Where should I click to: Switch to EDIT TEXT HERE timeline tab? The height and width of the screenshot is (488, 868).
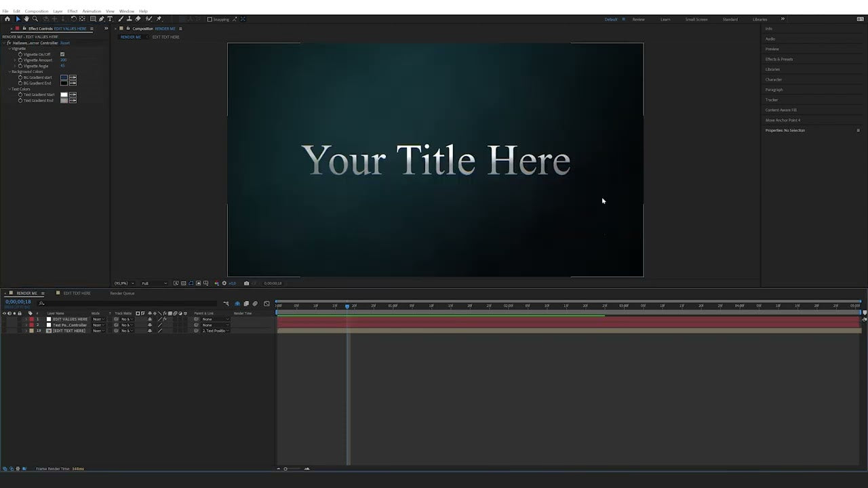click(x=77, y=293)
